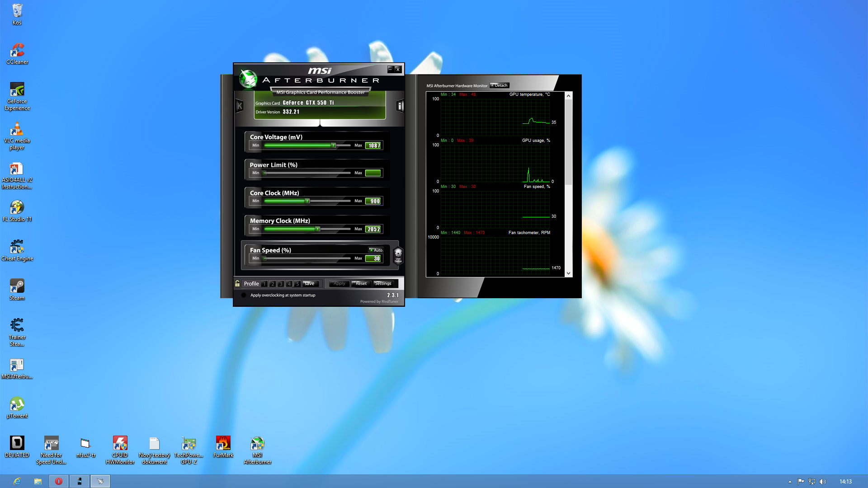Screen dimensions: 868x488
Task: Click the Settings button
Action: (383, 284)
